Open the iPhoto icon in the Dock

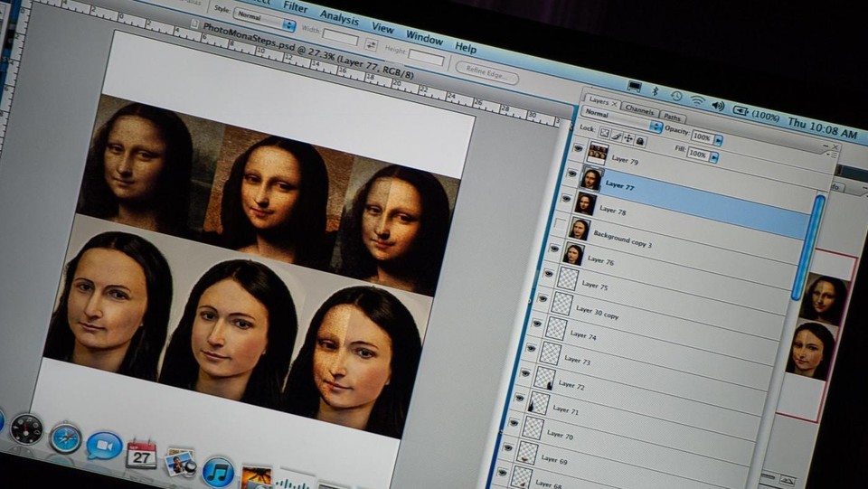pos(257,477)
